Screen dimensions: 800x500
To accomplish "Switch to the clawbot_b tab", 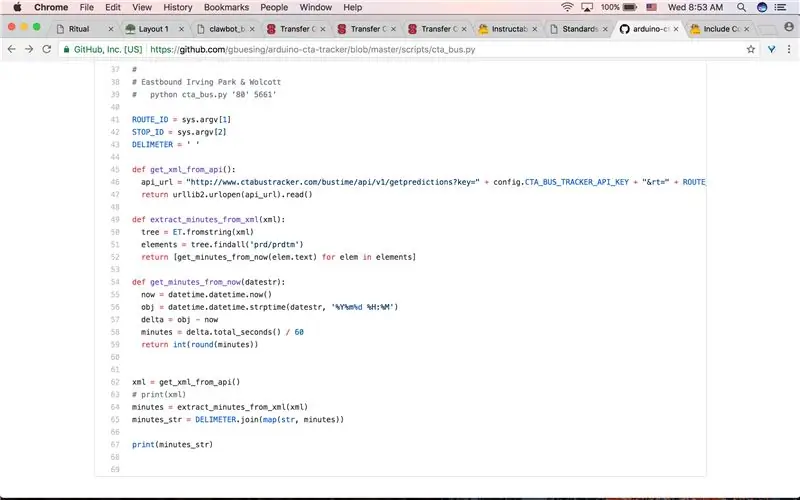I will [x=227, y=29].
